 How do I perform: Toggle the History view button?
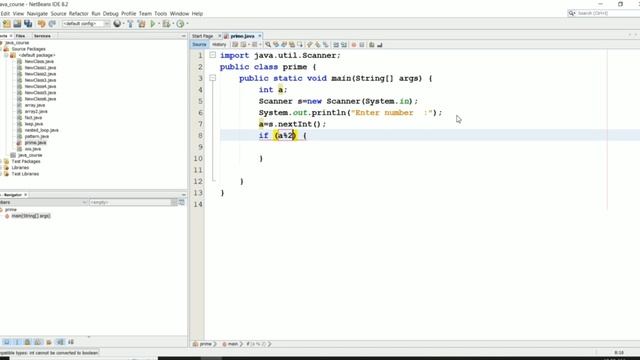tap(219, 44)
